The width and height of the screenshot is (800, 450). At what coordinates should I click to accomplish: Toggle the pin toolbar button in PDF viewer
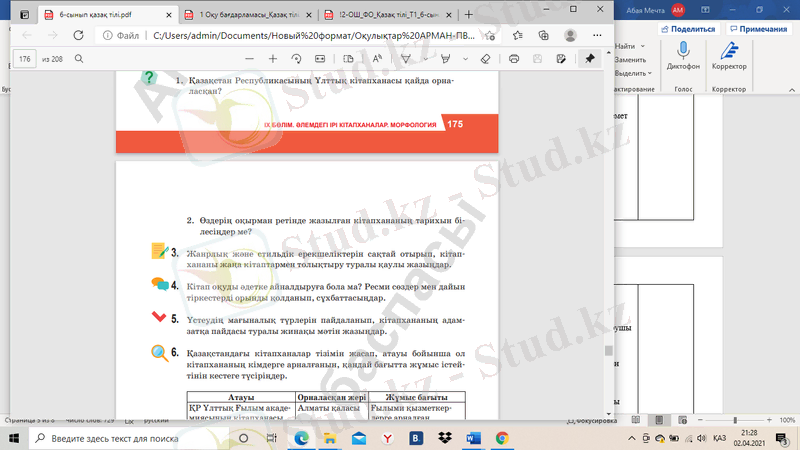pyautogui.click(x=590, y=59)
